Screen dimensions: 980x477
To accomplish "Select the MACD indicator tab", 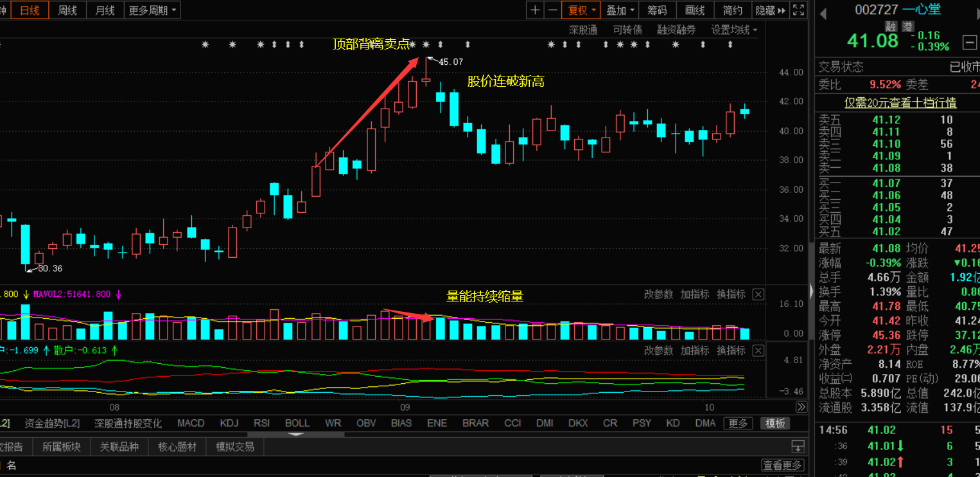I will pos(191,423).
